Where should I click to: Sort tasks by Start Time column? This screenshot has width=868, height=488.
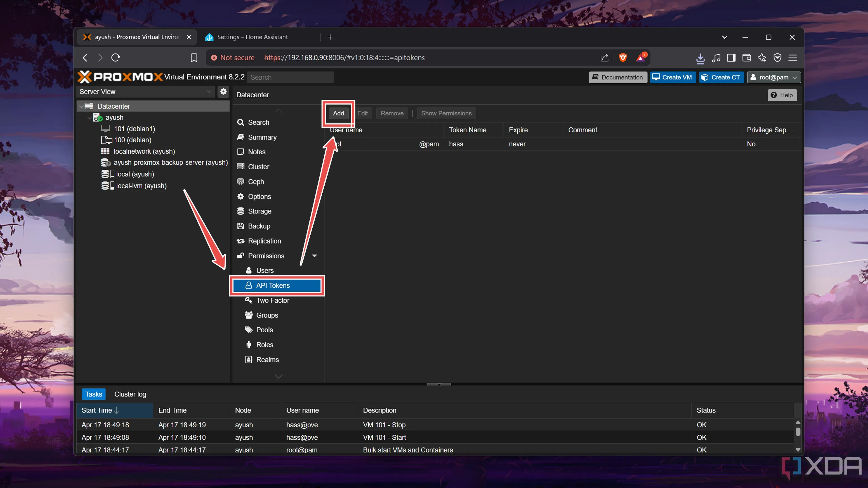(x=115, y=410)
